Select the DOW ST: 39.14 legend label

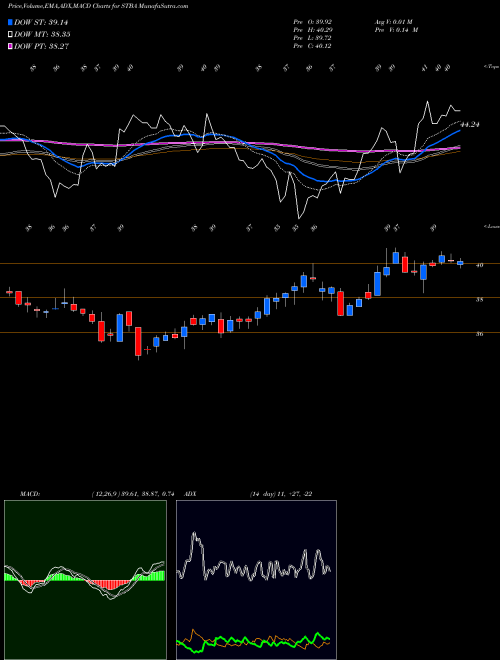(41, 22)
